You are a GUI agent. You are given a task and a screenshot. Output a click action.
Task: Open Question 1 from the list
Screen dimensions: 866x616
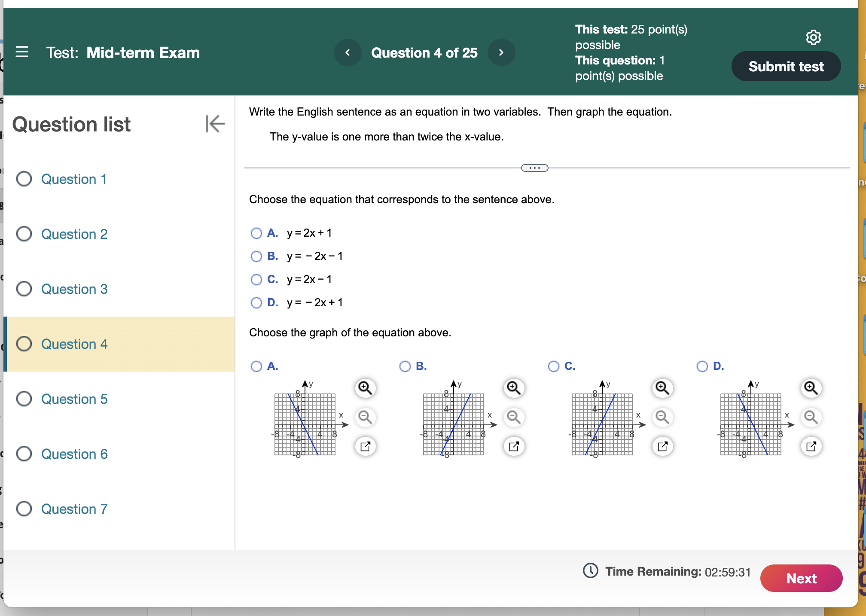pos(74,179)
